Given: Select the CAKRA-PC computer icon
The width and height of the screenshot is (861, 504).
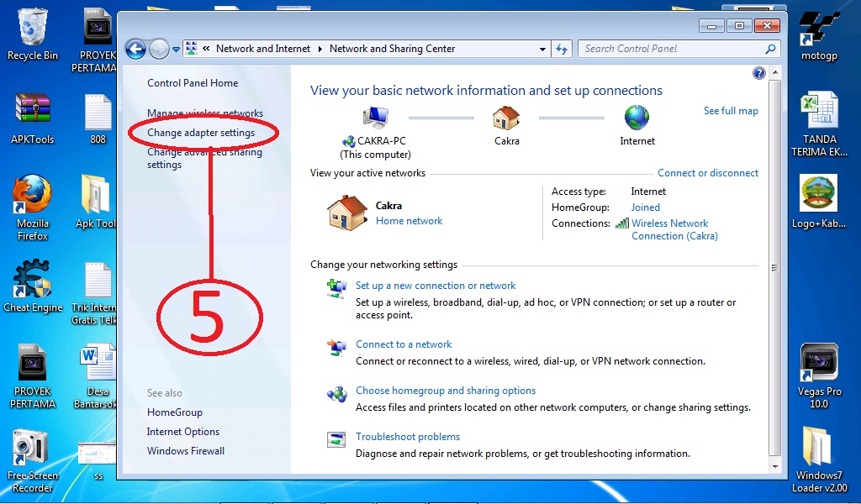Looking at the screenshot, I should [375, 117].
